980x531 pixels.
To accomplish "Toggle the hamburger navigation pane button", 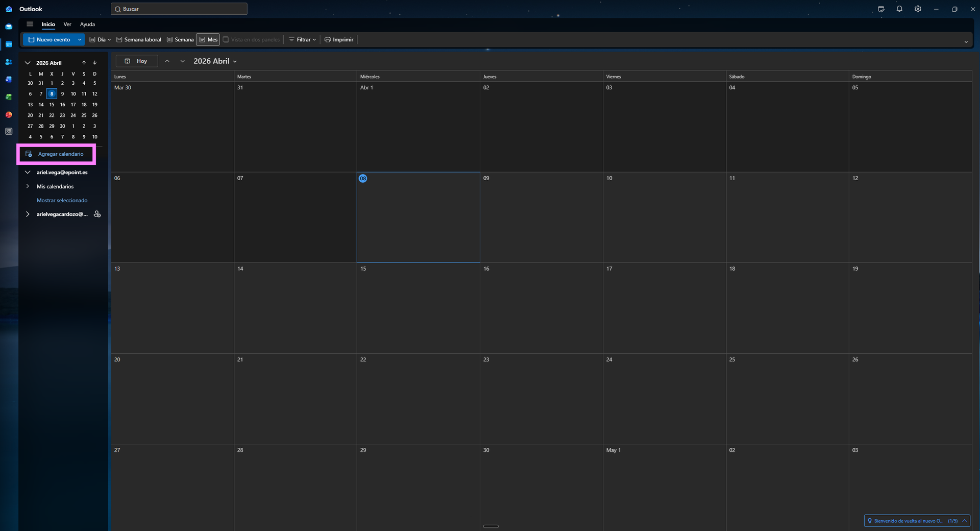I will [x=30, y=24].
